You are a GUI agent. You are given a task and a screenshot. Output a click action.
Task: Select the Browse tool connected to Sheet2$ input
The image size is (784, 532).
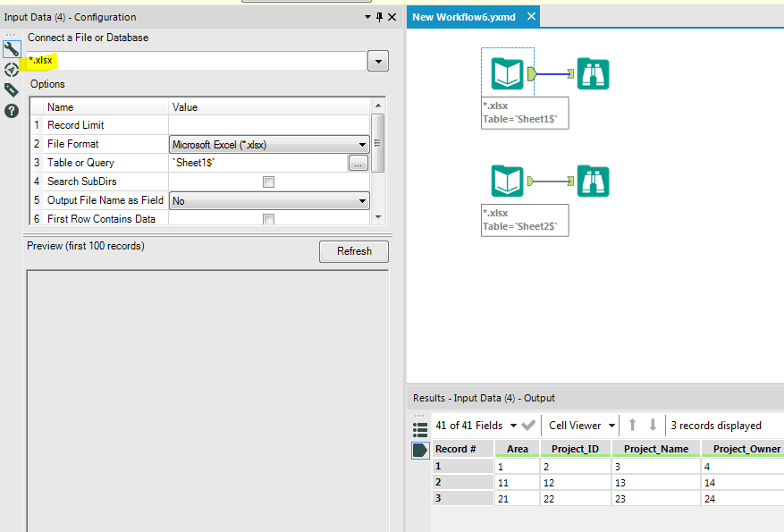click(594, 182)
